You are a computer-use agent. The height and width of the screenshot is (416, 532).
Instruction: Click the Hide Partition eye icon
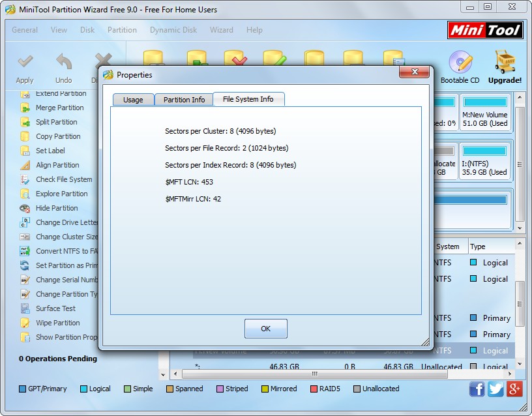(25, 208)
